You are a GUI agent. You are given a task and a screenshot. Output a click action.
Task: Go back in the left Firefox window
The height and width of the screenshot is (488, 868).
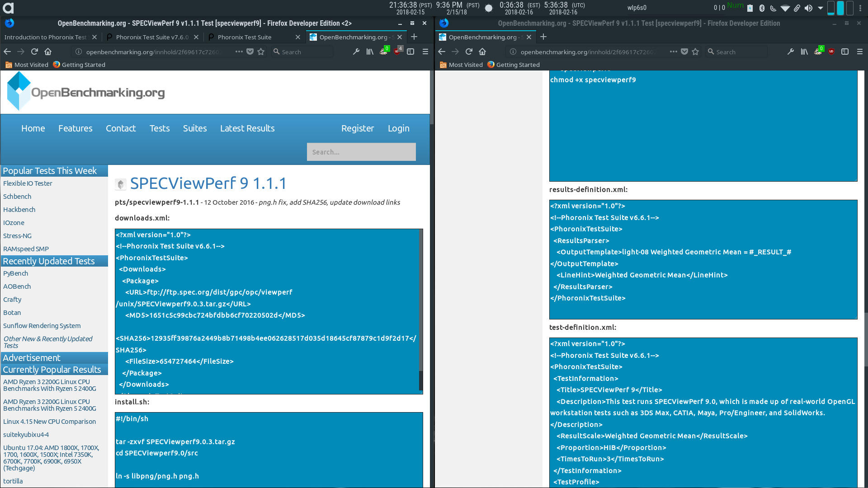7,52
